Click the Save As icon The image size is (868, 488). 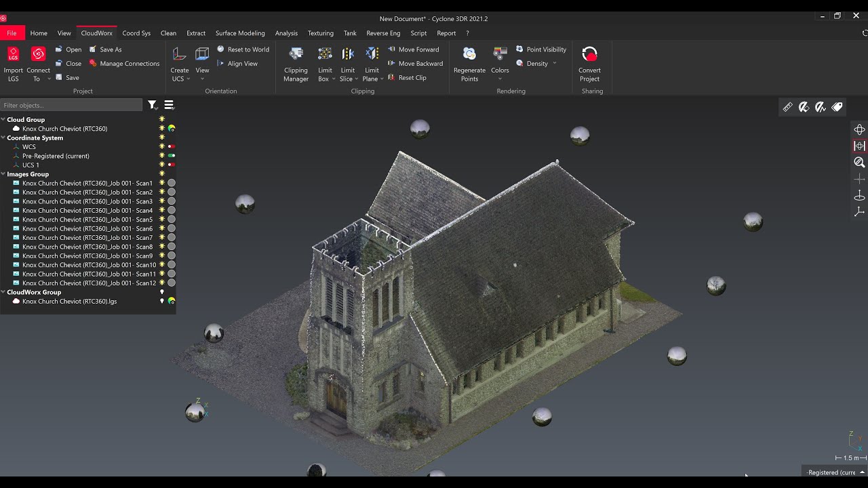pyautogui.click(x=93, y=49)
